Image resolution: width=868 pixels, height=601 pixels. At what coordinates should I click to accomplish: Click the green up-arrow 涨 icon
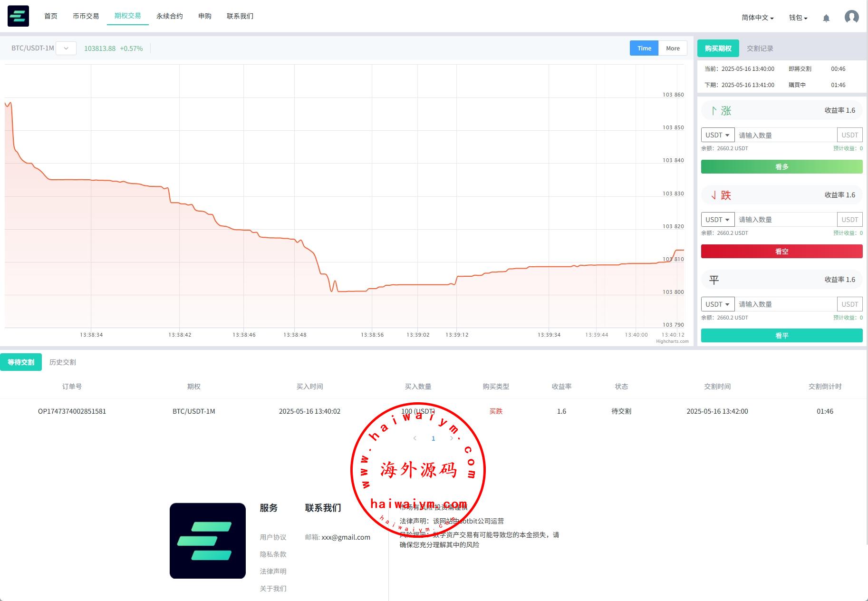coord(714,111)
